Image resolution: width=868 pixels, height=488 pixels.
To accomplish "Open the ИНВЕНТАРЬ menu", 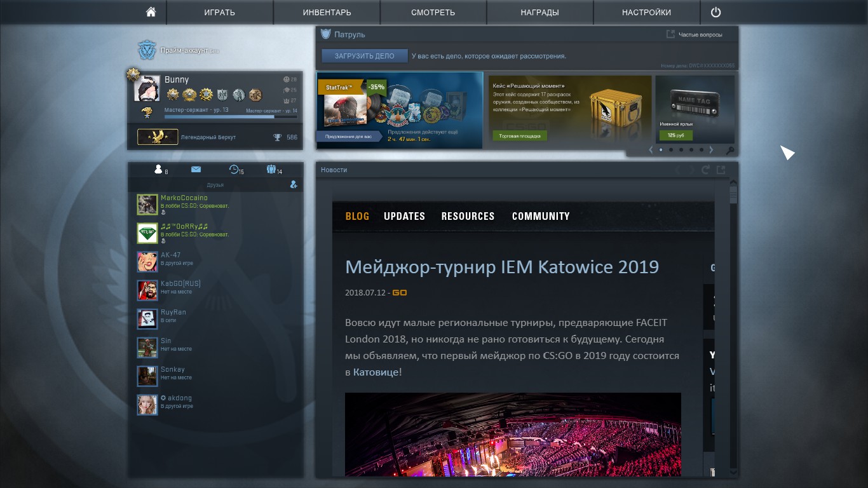I will pos(327,12).
